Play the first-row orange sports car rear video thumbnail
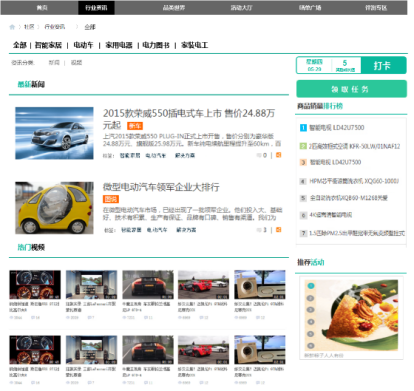This screenshot has width=414, height=391. pos(148,284)
